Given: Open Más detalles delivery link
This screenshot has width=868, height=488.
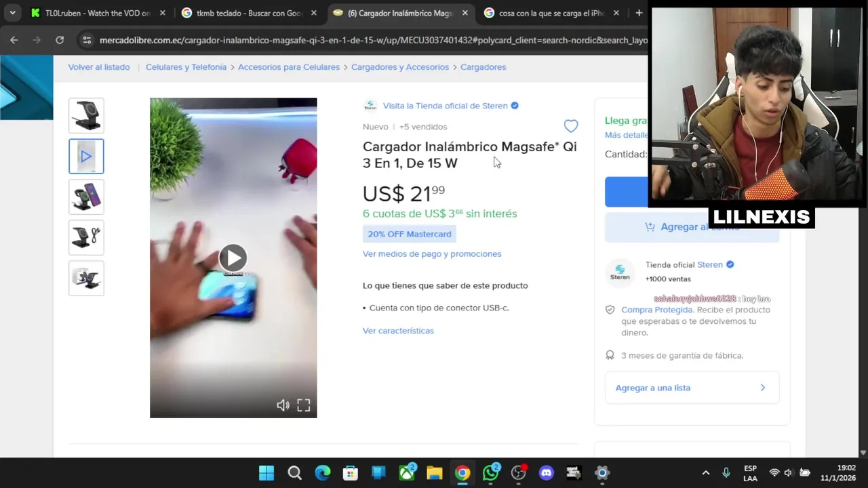Looking at the screenshot, I should click(x=626, y=136).
